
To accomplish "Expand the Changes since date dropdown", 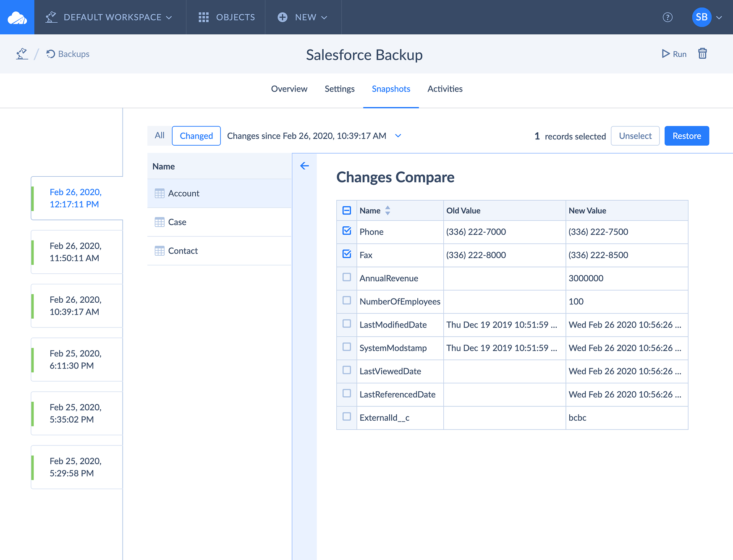I will 398,136.
